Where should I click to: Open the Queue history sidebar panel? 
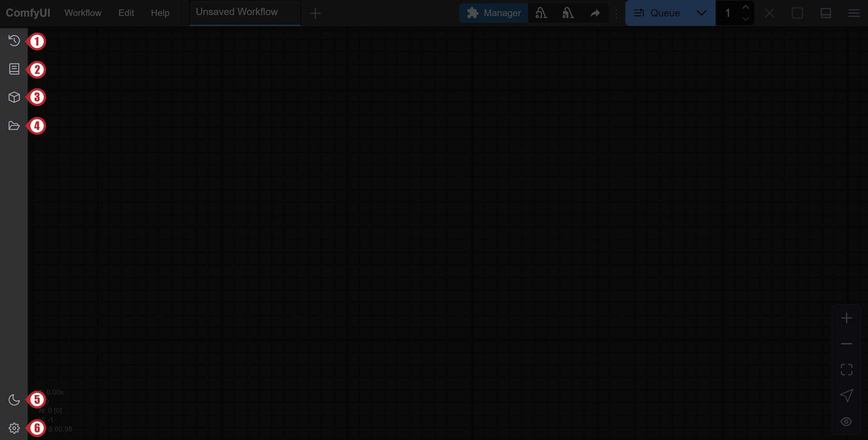point(14,41)
